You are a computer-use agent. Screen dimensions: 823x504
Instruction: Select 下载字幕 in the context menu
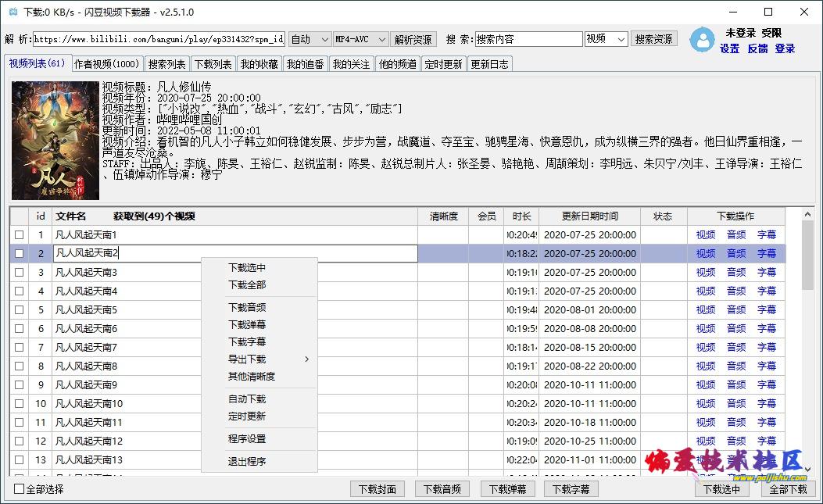pyautogui.click(x=247, y=342)
